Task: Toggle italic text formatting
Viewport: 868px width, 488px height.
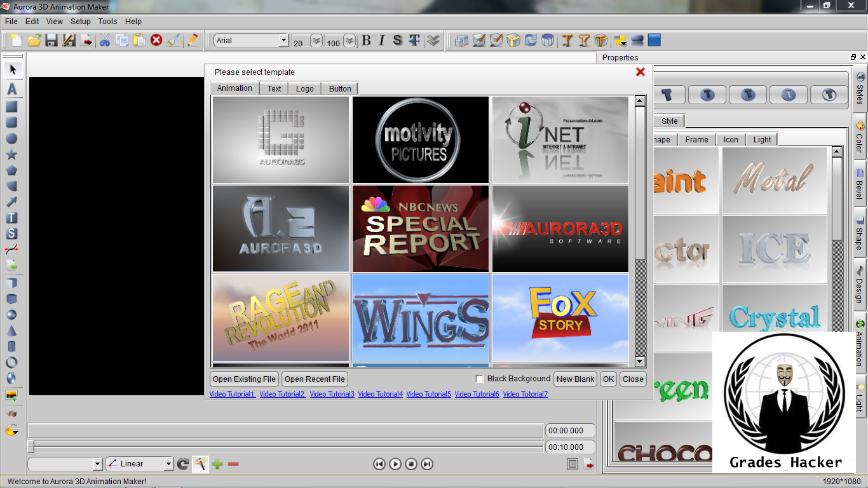Action: coord(381,41)
